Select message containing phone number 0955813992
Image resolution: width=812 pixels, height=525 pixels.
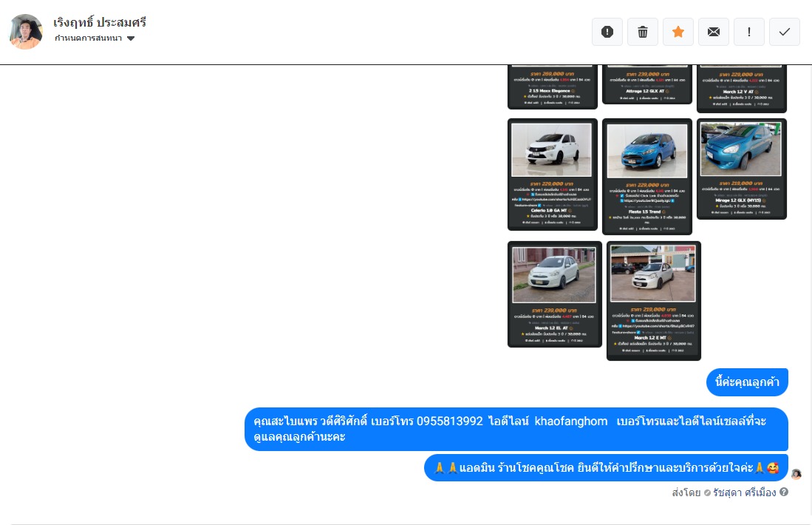click(516, 429)
